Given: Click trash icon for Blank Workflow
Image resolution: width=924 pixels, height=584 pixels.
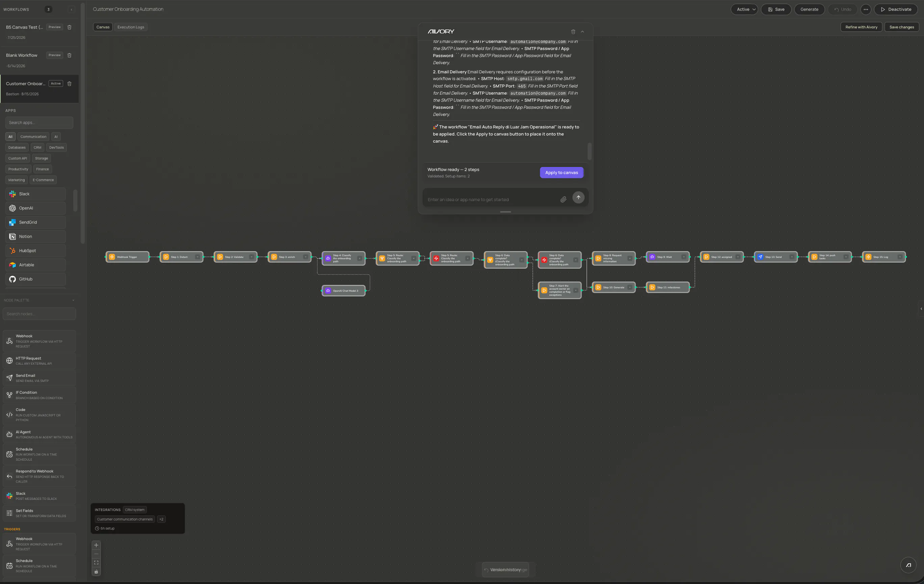Looking at the screenshot, I should 70,55.
